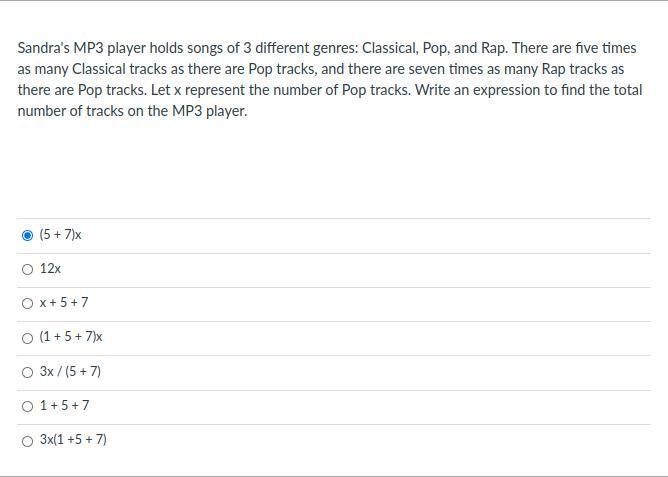Click the answer label text "(5 + 7)x"
This screenshot has width=668, height=477.
tap(60, 235)
